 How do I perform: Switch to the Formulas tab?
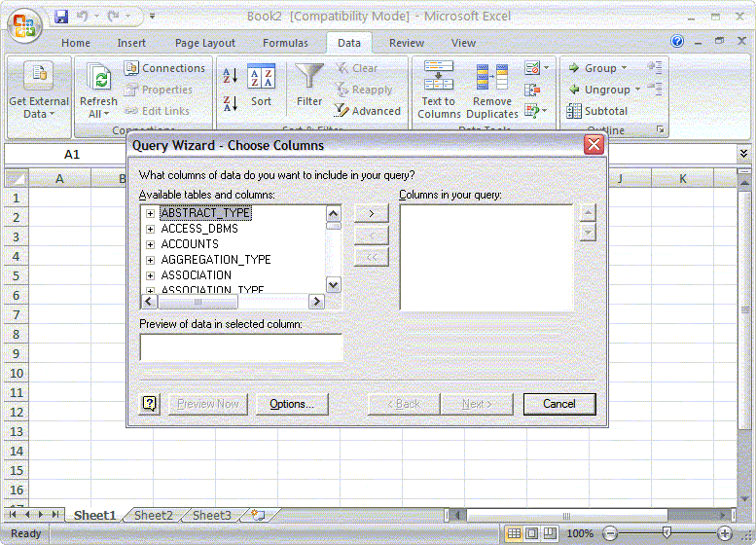[285, 43]
